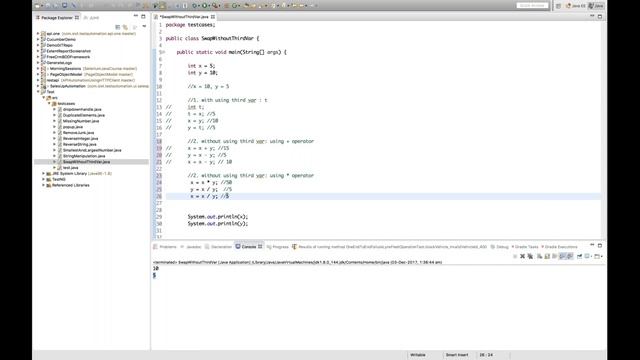Open the Progress tab
This screenshot has height=360, width=640.
[x=278, y=247]
